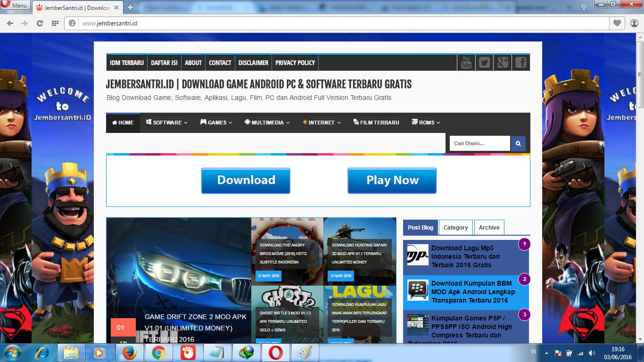Screen dimensions: 644x362
Task: Open the site's Google Plus icon
Action: [503, 63]
